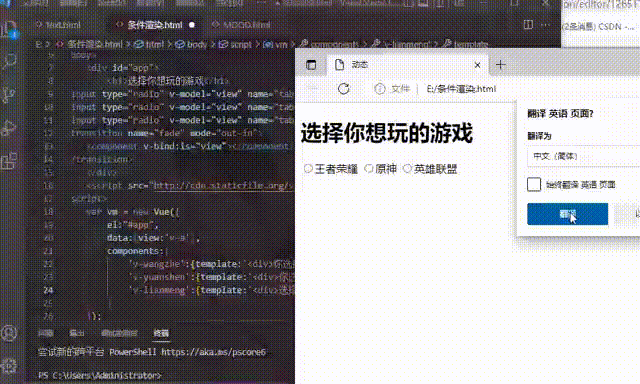Select the 王者荣耀 radio button
Viewport: 640px width, 384px height.
308,169
